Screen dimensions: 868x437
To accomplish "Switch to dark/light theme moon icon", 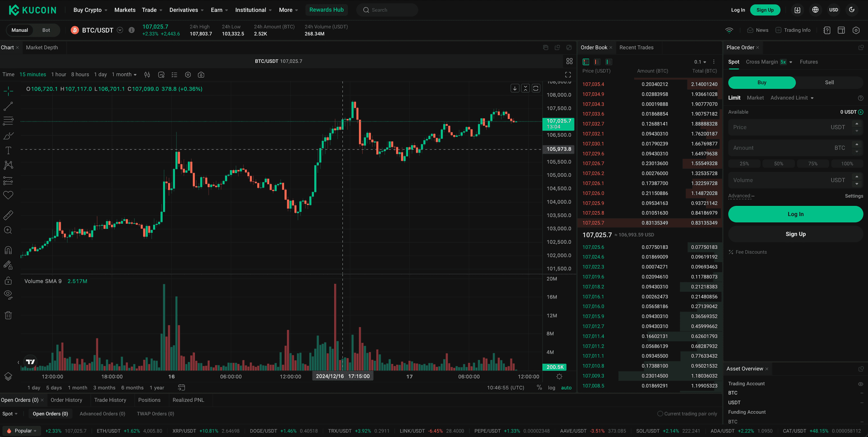I will [852, 10].
